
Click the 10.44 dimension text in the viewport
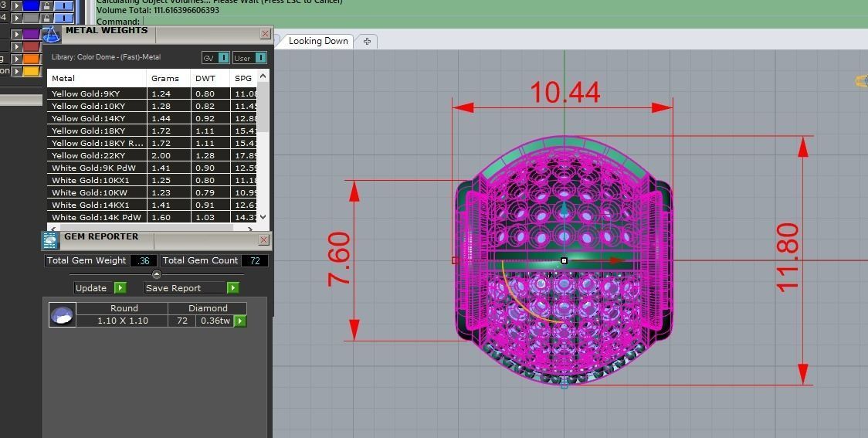[x=565, y=93]
